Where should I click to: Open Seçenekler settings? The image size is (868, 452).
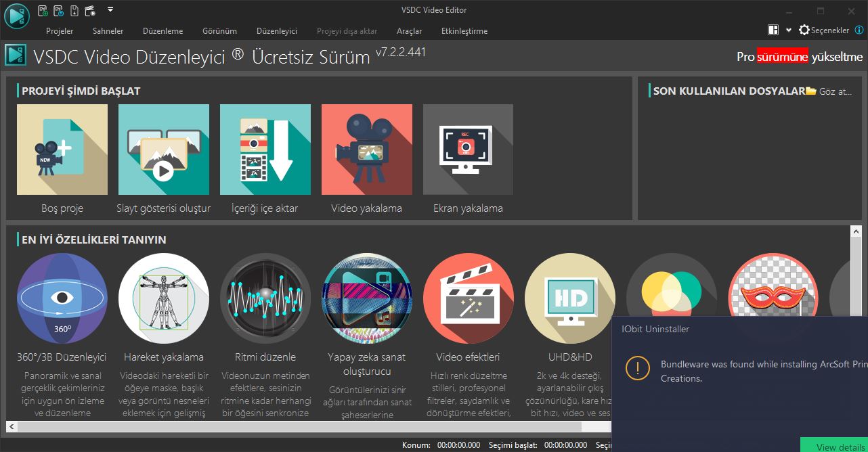point(824,30)
